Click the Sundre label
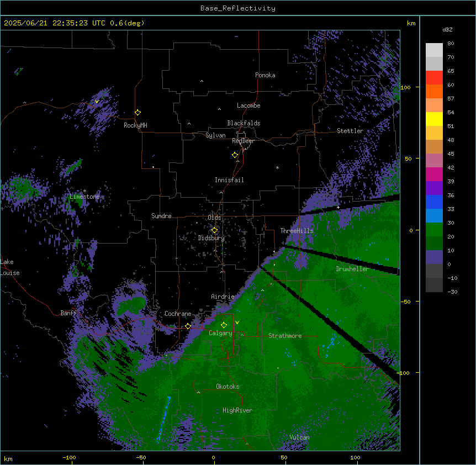476x465 pixels. [161, 216]
